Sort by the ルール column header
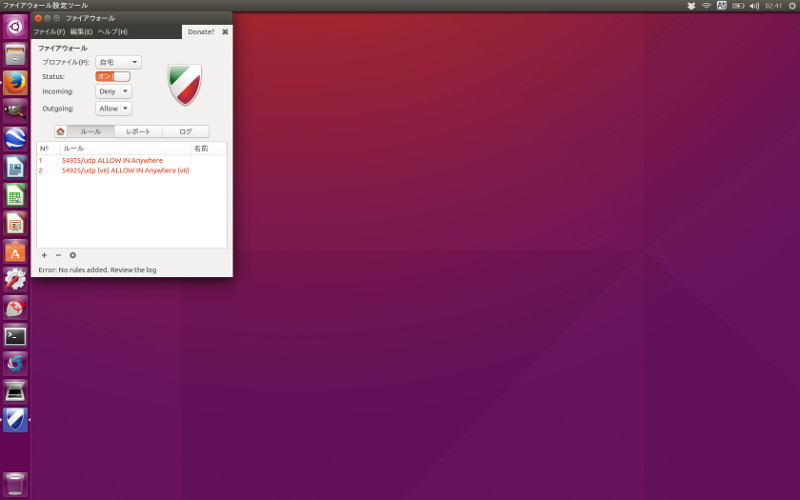The height and width of the screenshot is (500, 800). click(126, 148)
